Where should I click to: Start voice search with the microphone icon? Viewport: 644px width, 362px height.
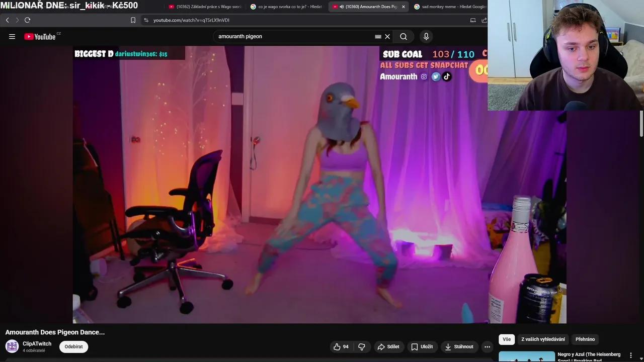(x=426, y=36)
